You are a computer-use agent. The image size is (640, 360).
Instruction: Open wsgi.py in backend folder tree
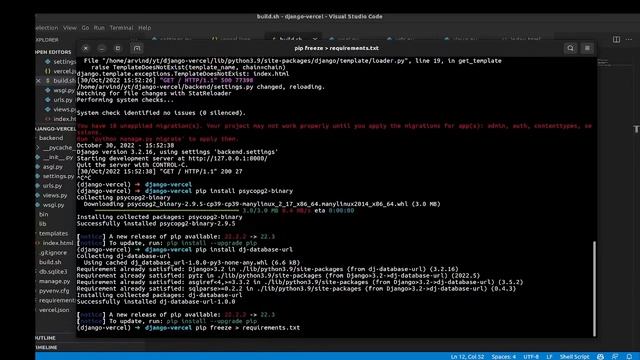pos(50,205)
